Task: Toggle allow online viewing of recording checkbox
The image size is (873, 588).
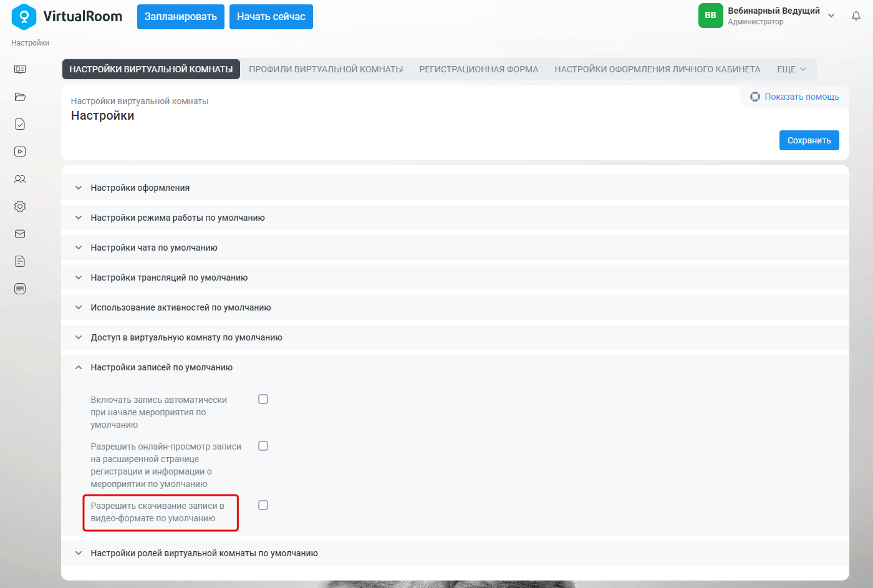Action: (263, 446)
